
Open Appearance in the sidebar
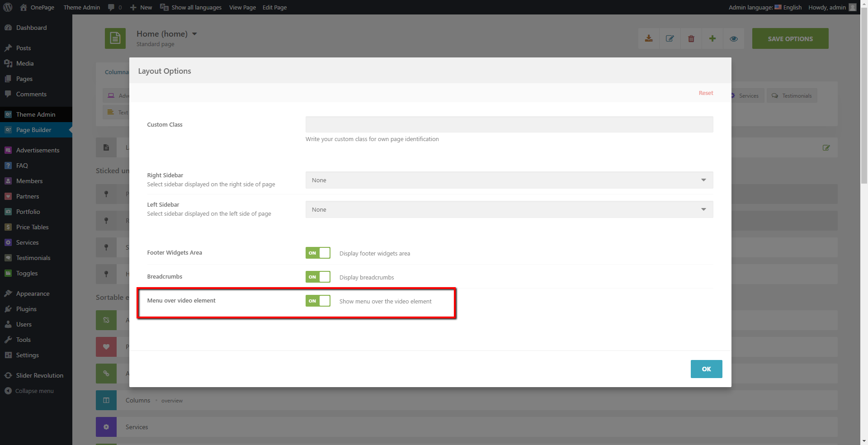pos(36,294)
